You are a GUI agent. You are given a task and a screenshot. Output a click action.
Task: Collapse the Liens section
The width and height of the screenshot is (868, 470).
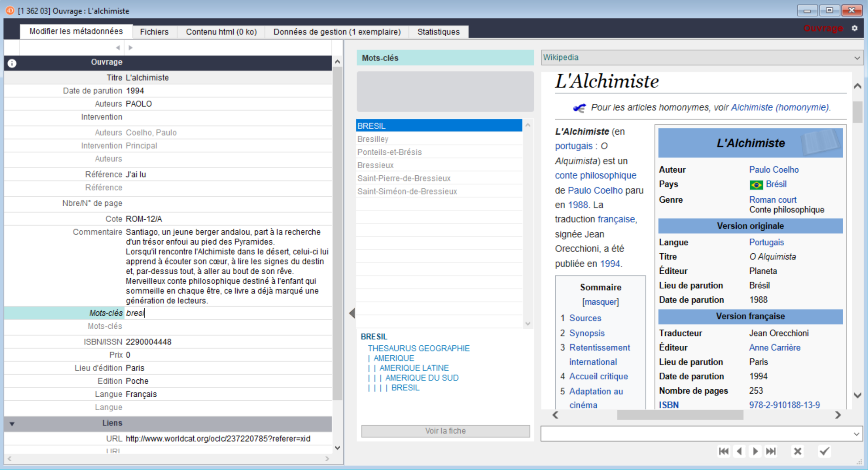(x=12, y=424)
